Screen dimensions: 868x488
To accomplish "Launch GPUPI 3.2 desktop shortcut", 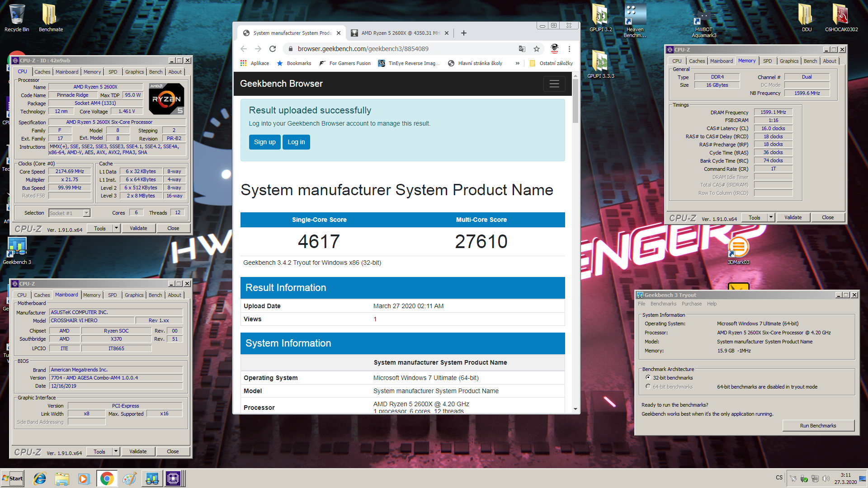I will point(600,18).
